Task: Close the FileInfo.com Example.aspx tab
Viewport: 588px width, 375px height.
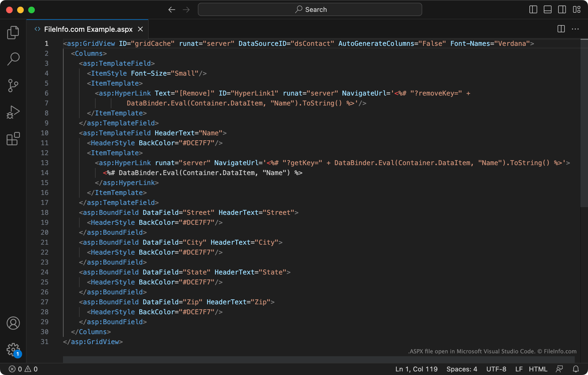Action: tap(140, 29)
